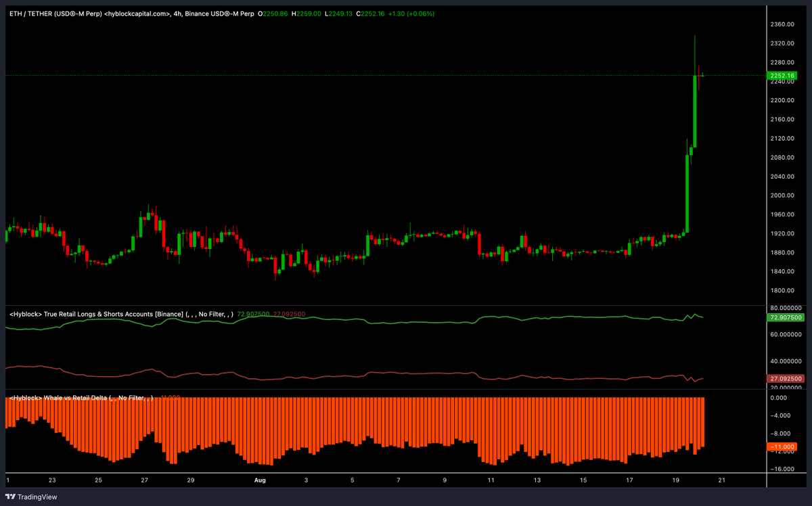Viewport: 812px width, 506px height.
Task: Click the 1800.00 price axis label
Action: (x=781, y=290)
